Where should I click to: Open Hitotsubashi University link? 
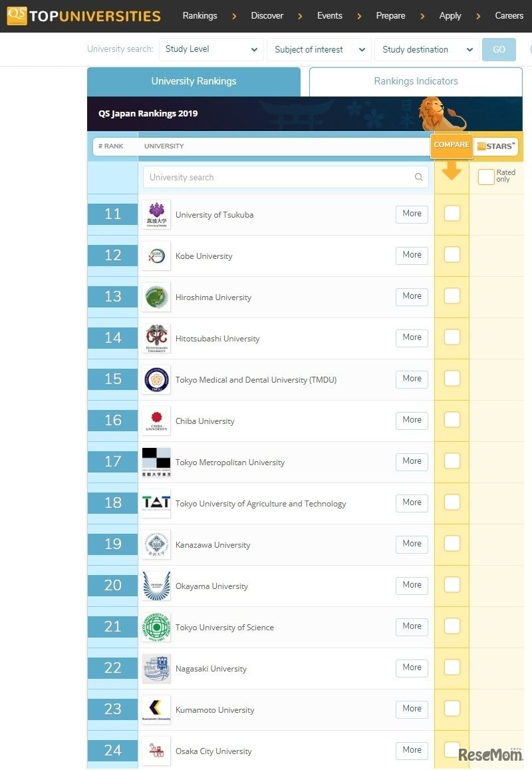pyautogui.click(x=217, y=338)
